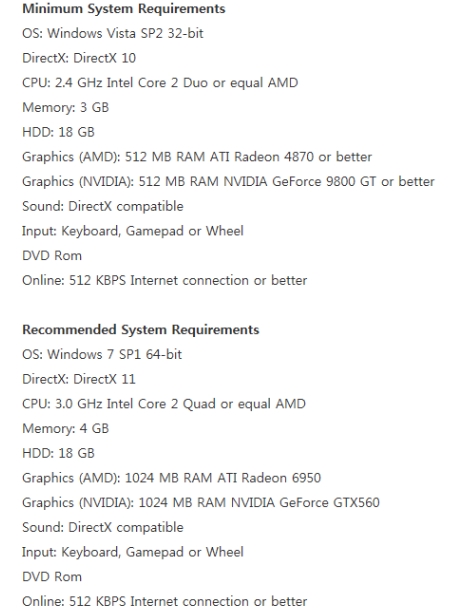This screenshot has height=609, width=452.
Task: Click the GeForce GTX560 graphics line
Action: (201, 503)
